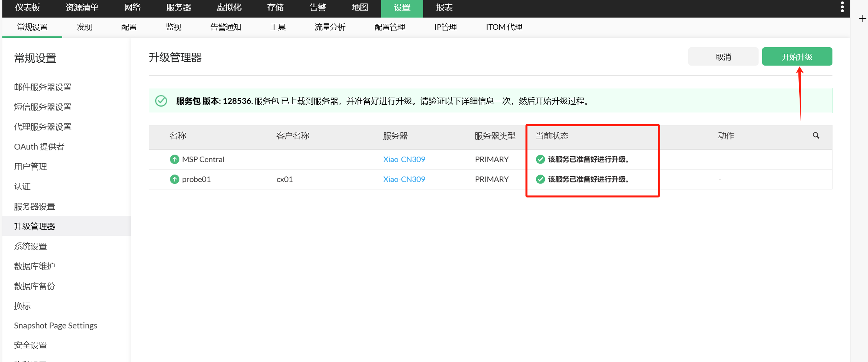Open 邮件服务器设置 in the sidebar
This screenshot has height=362, width=868.
[x=43, y=87]
